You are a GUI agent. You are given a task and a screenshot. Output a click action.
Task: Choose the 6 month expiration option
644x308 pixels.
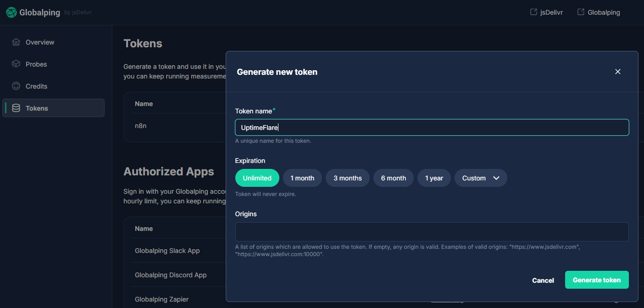tap(393, 178)
